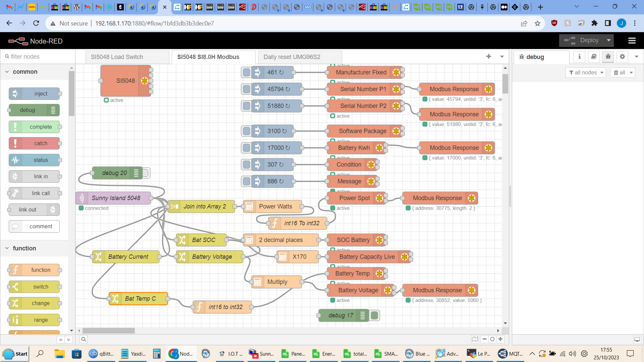Click the palette vertical scrollbar thumb

pyautogui.click(x=71, y=94)
